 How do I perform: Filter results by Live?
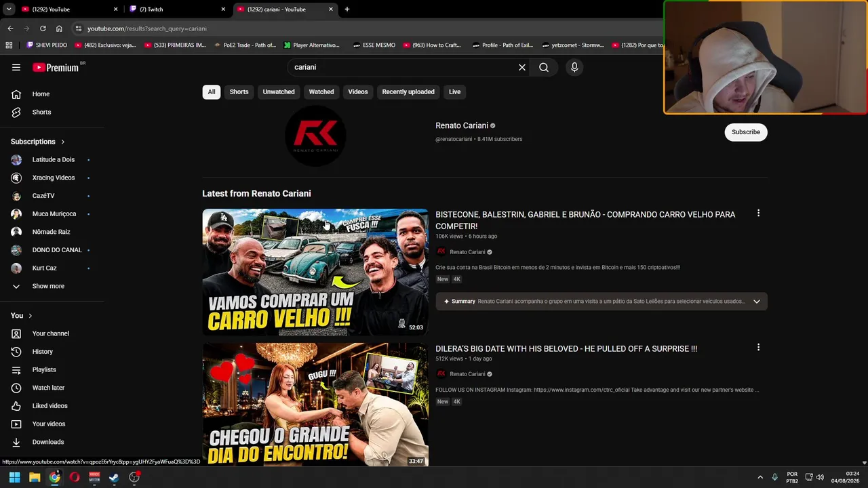click(454, 92)
